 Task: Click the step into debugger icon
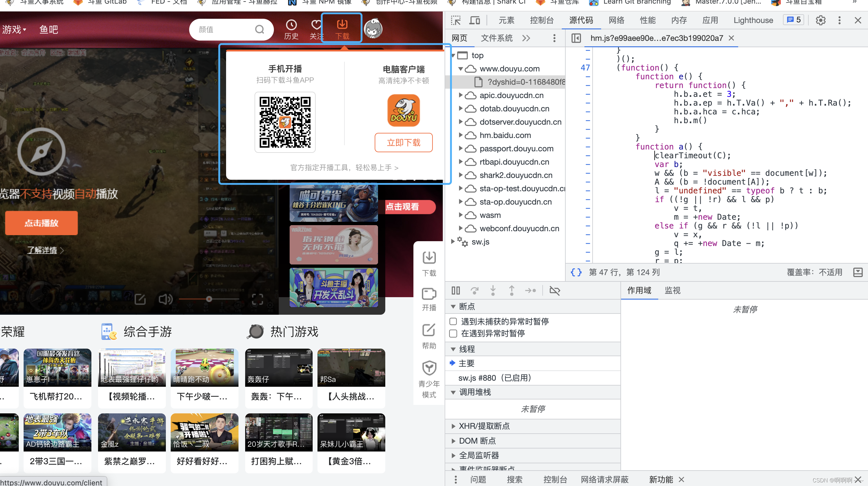(493, 290)
